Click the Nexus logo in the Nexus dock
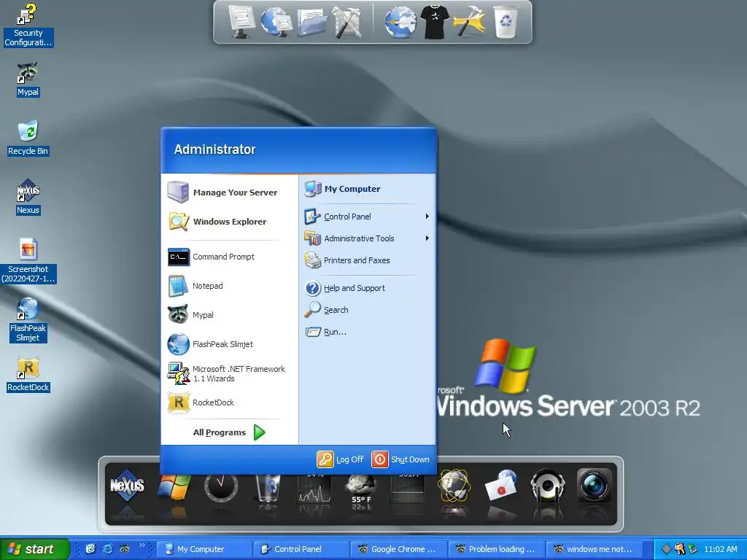Viewport: 747px width, 560px height. pos(127,485)
